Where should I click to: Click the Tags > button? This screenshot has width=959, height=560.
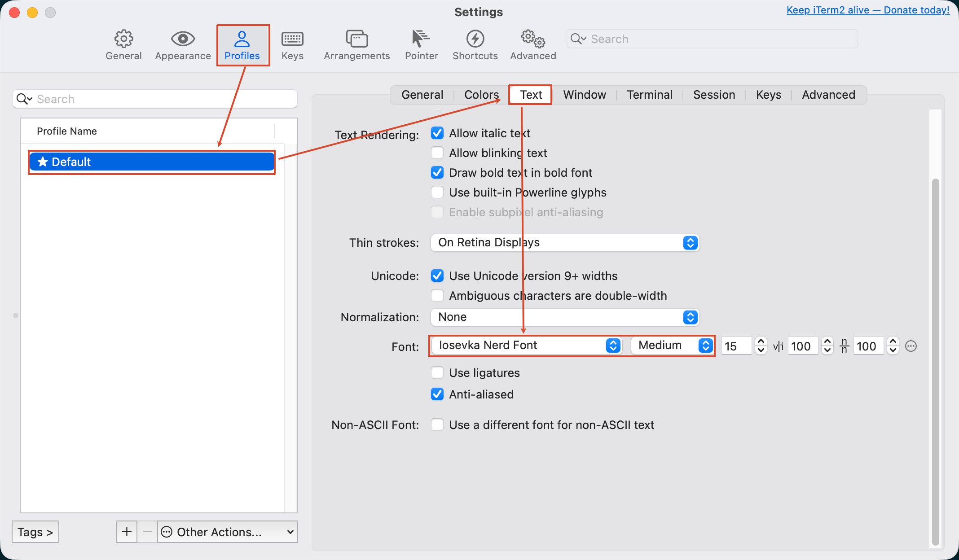click(35, 532)
